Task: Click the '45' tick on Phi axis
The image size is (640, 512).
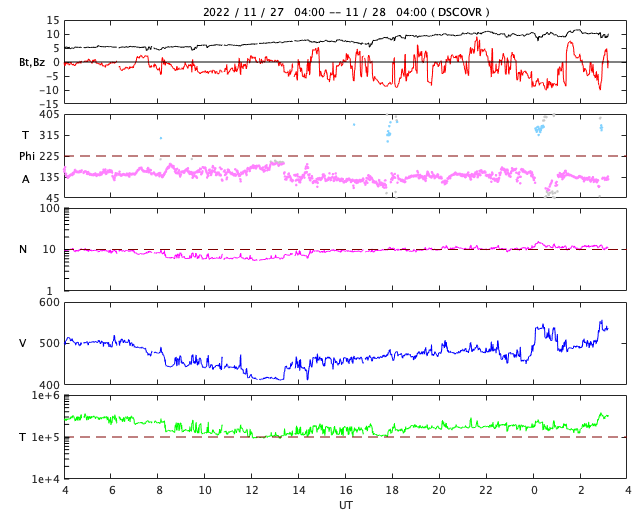Action: tap(53, 198)
